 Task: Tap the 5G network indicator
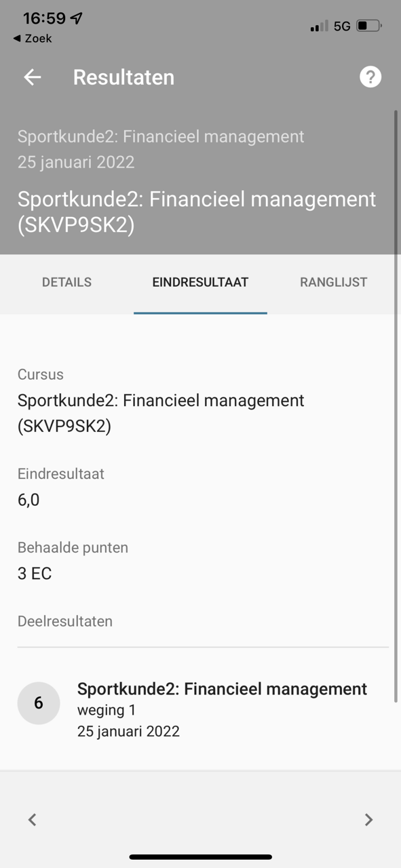tap(343, 26)
